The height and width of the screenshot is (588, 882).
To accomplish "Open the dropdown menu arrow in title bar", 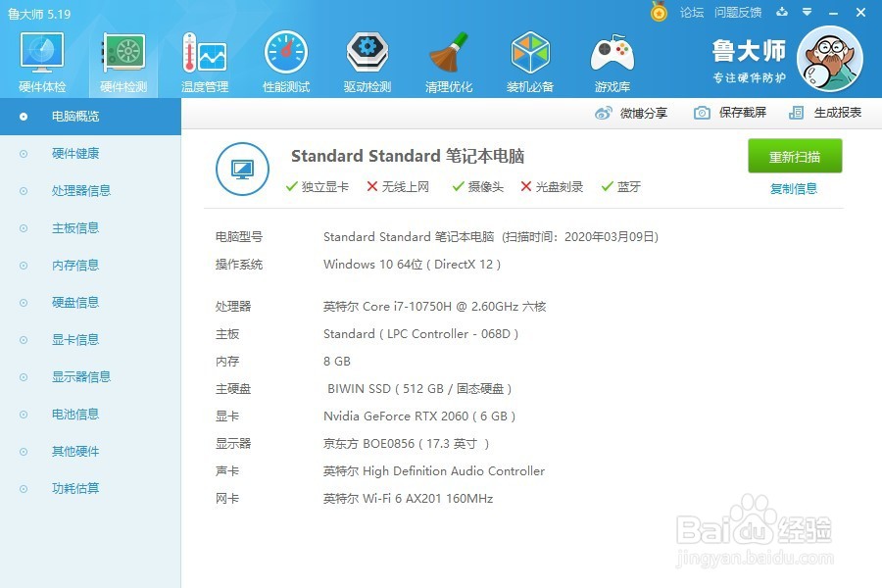I will (807, 12).
